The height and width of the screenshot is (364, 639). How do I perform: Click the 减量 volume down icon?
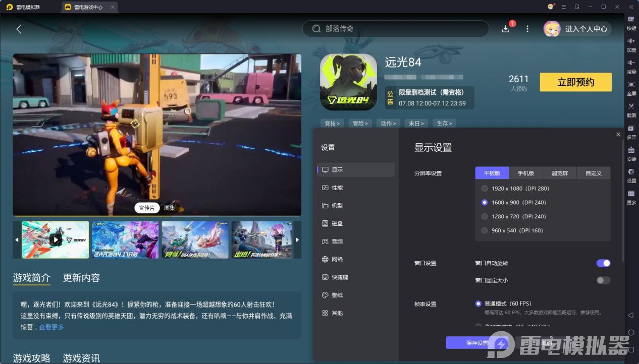click(631, 62)
